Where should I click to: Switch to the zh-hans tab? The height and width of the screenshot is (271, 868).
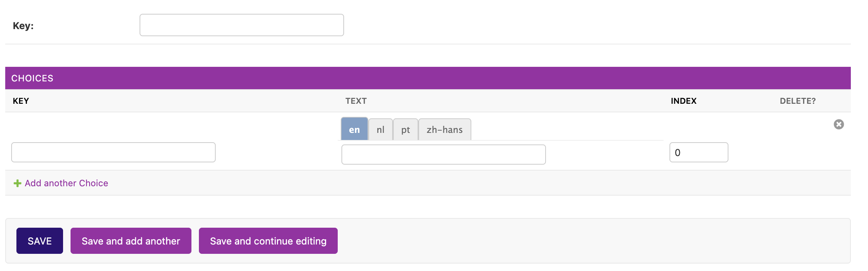coord(444,130)
